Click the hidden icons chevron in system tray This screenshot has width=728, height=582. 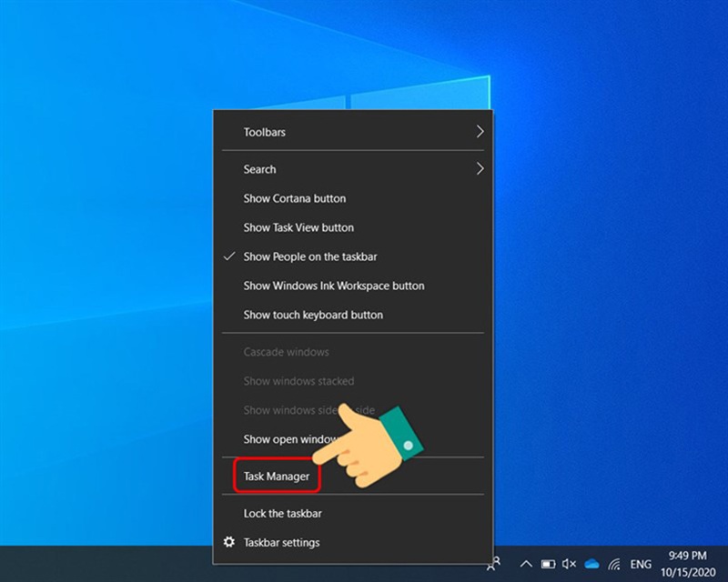click(x=526, y=564)
